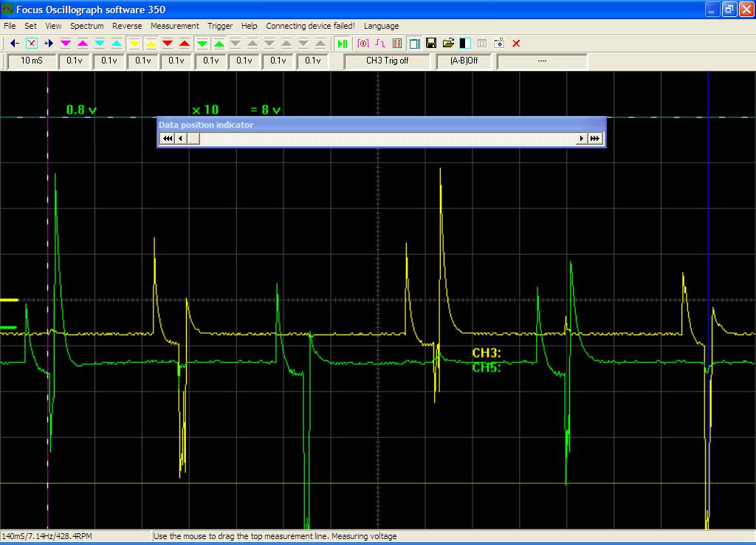
Task: Click the cyan down-triangle channel icon
Action: click(x=100, y=44)
